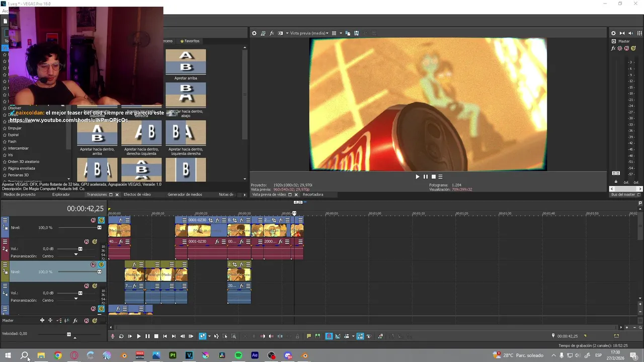
Task: Click record microphone button in transport
Action: coord(113,336)
